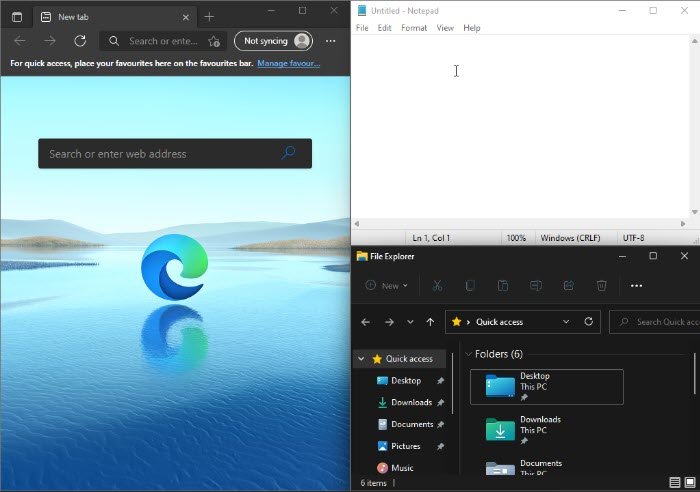The height and width of the screenshot is (492, 700).
Task: Open the Manage favourites link
Action: 288,63
